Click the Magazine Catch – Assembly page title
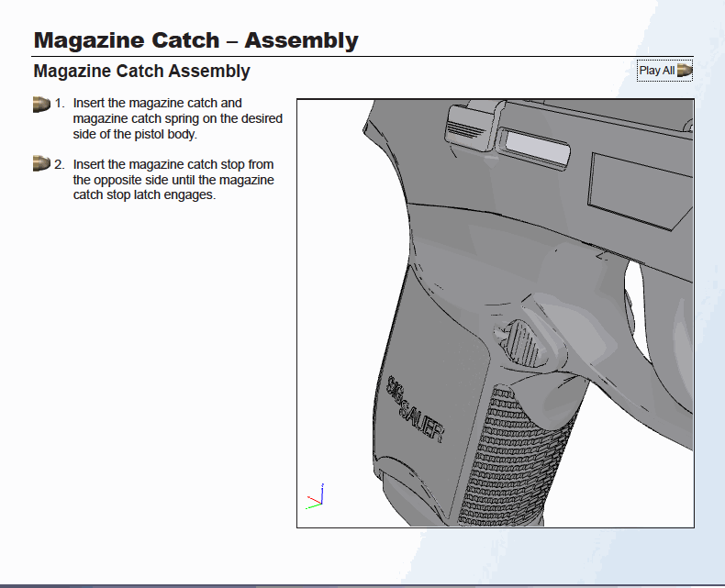Viewport: 725px width, 588px height. point(195,40)
